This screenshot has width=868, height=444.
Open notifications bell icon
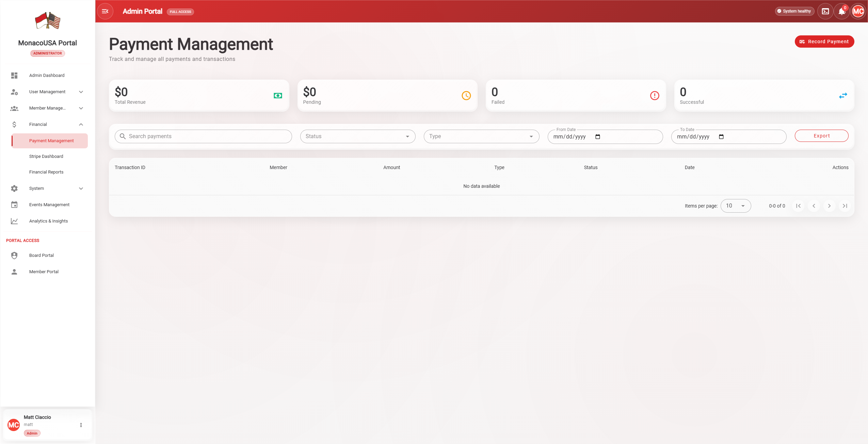[842, 11]
